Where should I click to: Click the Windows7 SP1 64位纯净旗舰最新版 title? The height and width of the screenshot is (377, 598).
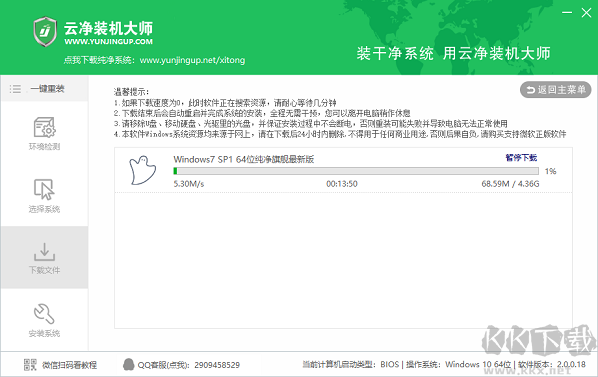click(244, 159)
